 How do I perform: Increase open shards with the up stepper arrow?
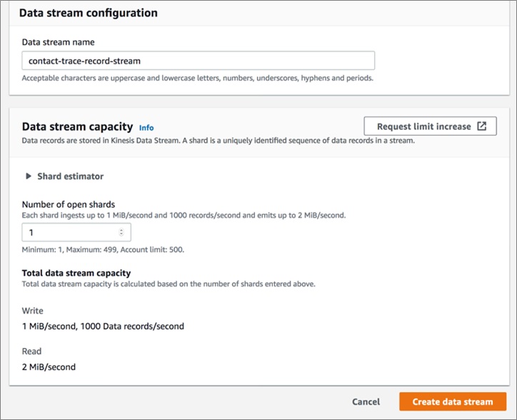point(121,230)
